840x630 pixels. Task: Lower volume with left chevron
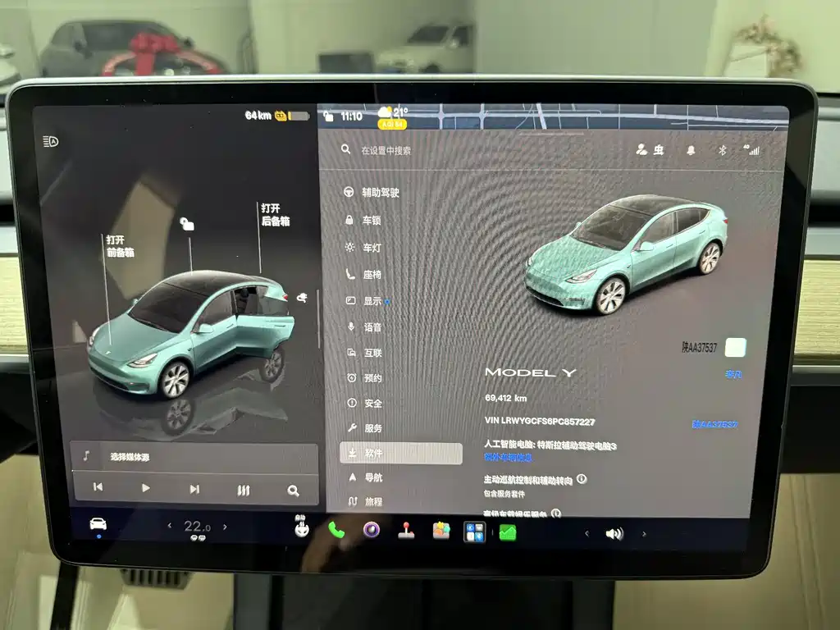coord(587,533)
